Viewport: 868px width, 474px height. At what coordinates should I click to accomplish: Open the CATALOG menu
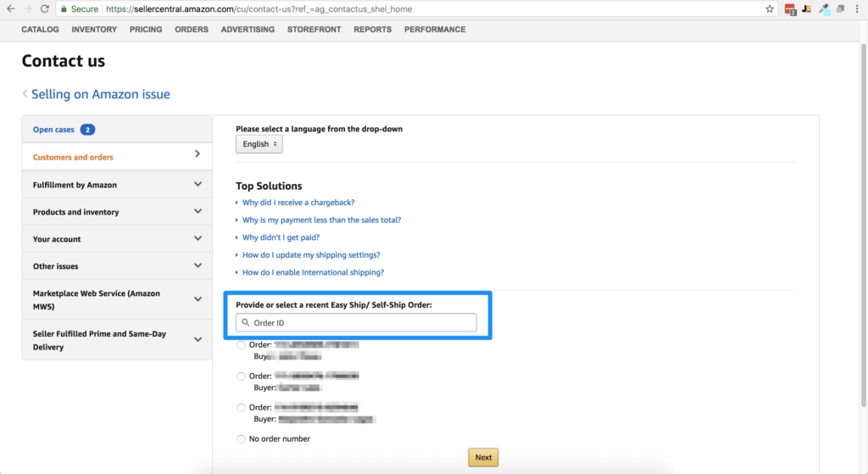(40, 30)
